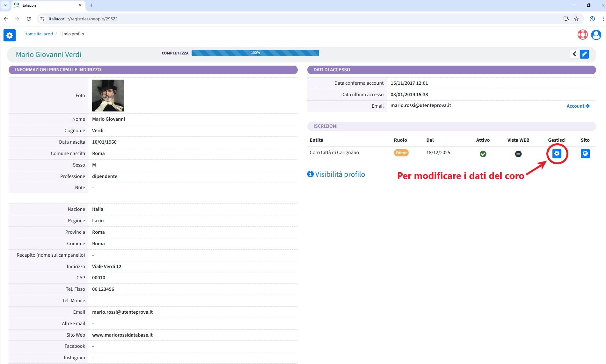Open the user account avatar icon
606x364 pixels.
pos(596,34)
